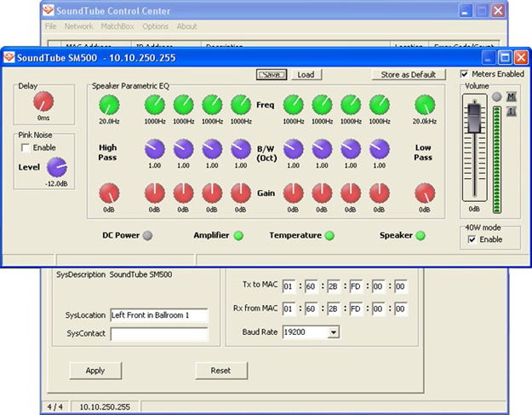Click the Low Pass red gain knob
532x415 pixels.
[x=425, y=193]
